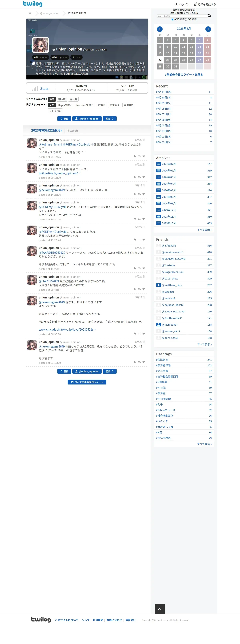
Task: Click 最新の情報に更新する button
Action: tap(184, 10)
